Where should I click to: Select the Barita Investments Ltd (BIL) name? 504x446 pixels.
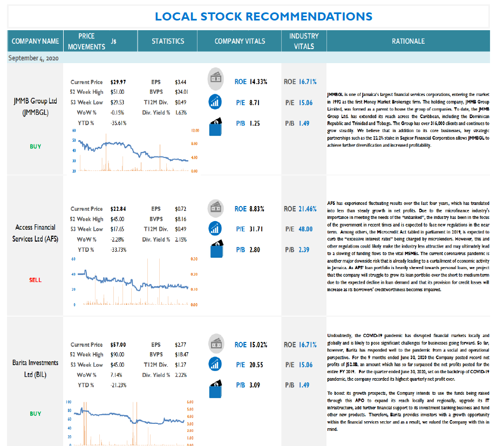point(36,368)
